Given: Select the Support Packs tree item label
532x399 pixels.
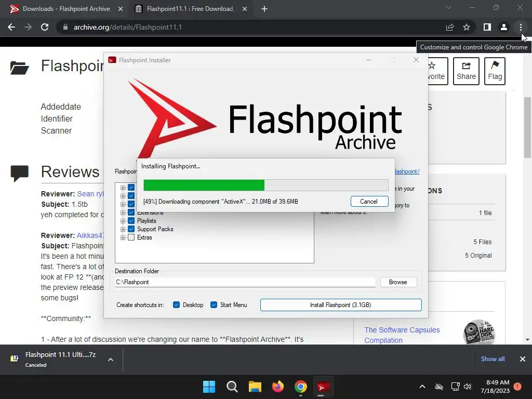Looking at the screenshot, I should (x=155, y=229).
